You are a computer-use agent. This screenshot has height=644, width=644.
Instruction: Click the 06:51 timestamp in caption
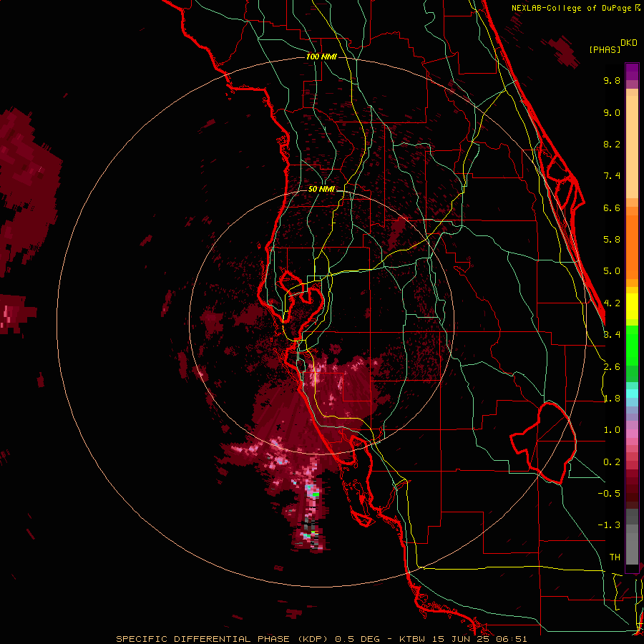(511, 639)
